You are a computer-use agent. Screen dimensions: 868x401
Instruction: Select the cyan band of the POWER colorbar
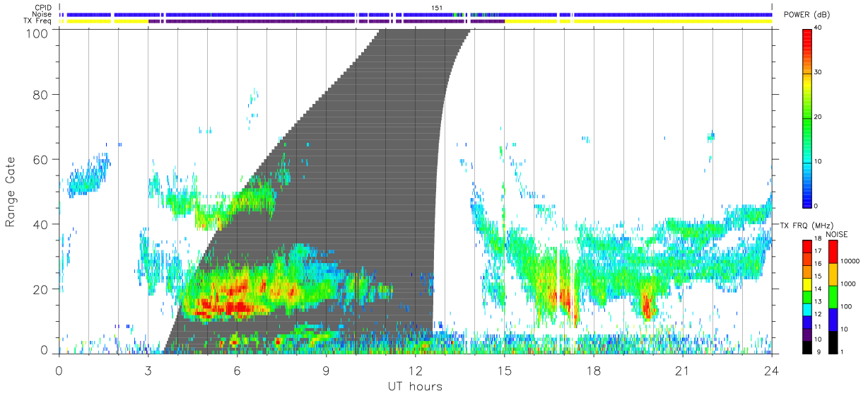(808, 159)
